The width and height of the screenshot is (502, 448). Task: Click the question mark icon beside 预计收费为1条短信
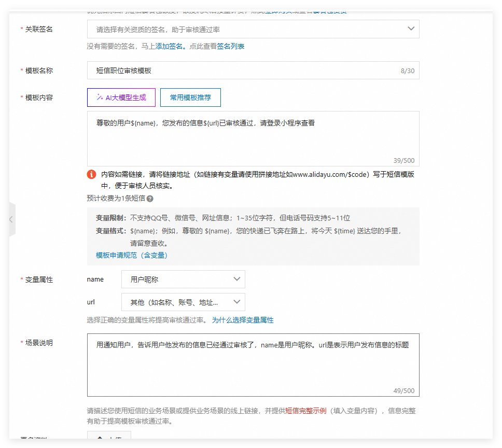[150, 199]
